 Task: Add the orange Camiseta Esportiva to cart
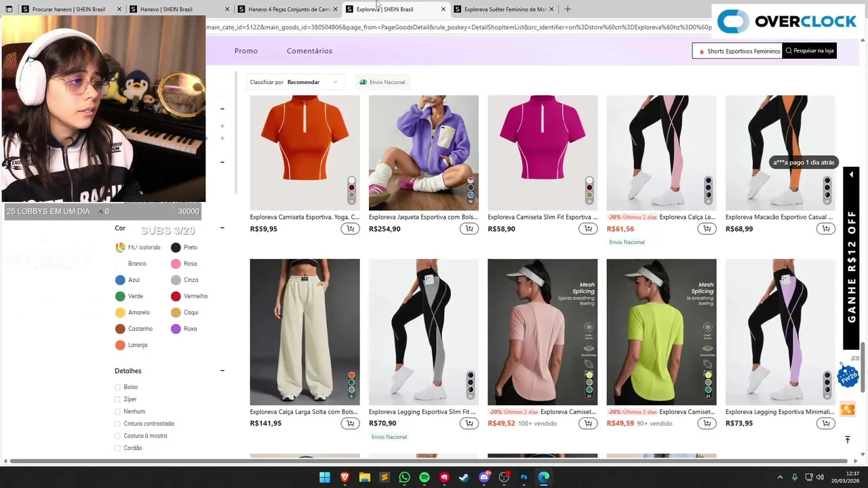[350, 229]
